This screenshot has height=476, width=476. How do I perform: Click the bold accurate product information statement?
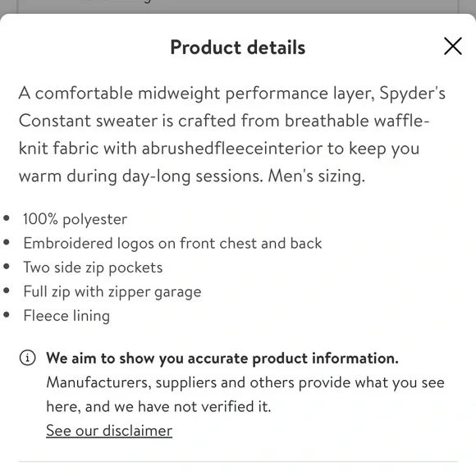coord(222,358)
